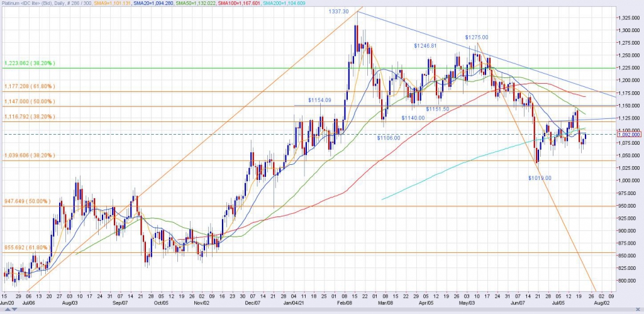
Task: Select the 947.649 ( 50.00% ) Fibonacci label
Action: pyautogui.click(x=28, y=201)
